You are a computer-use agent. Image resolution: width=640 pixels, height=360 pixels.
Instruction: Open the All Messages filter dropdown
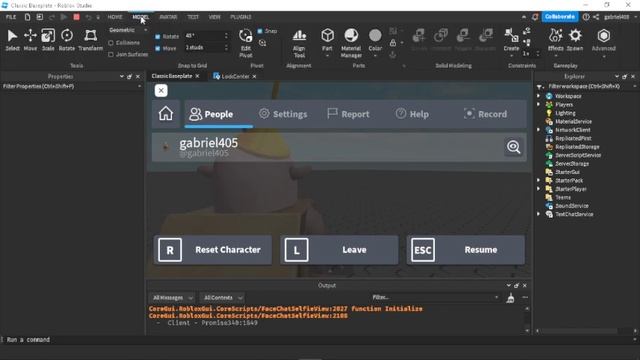click(172, 298)
